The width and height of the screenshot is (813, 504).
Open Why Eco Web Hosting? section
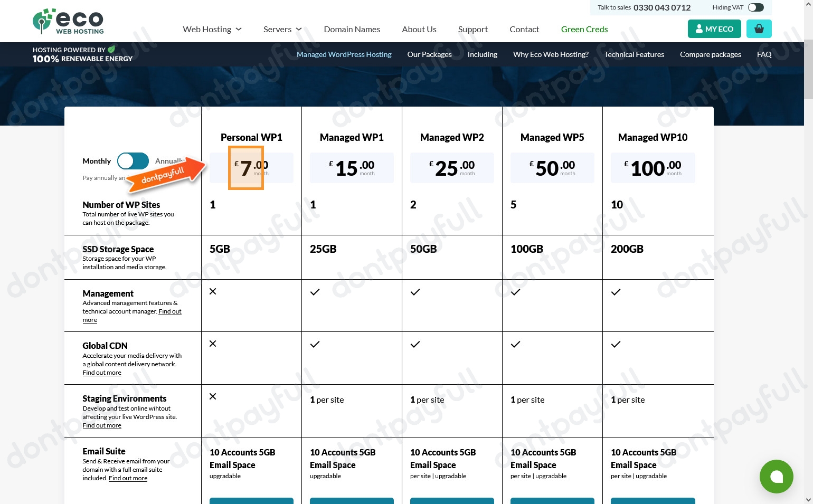(551, 54)
